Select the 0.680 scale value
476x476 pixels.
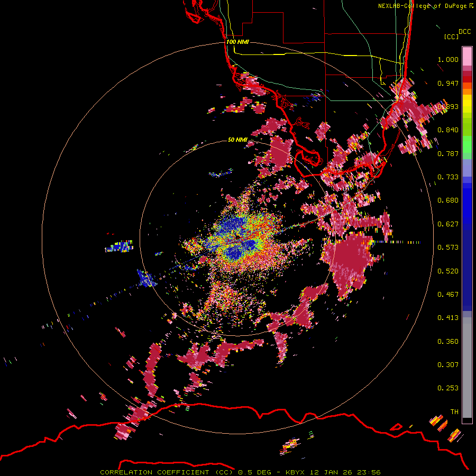(x=448, y=200)
